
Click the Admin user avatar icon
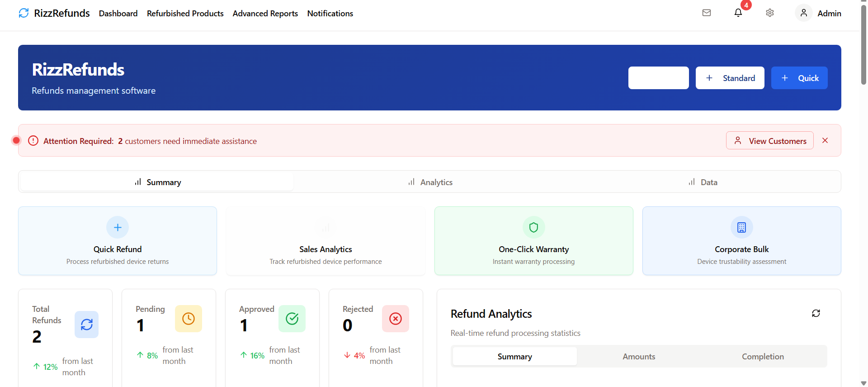804,13
